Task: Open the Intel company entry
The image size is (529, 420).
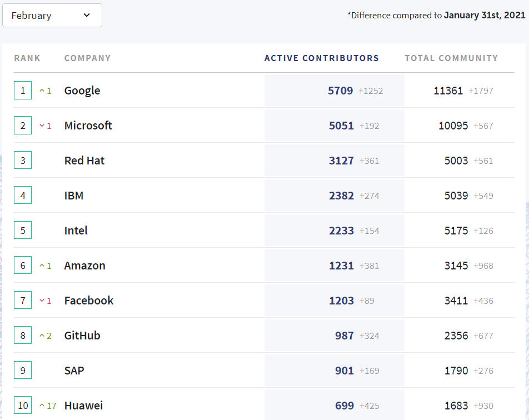Action: coord(76,231)
